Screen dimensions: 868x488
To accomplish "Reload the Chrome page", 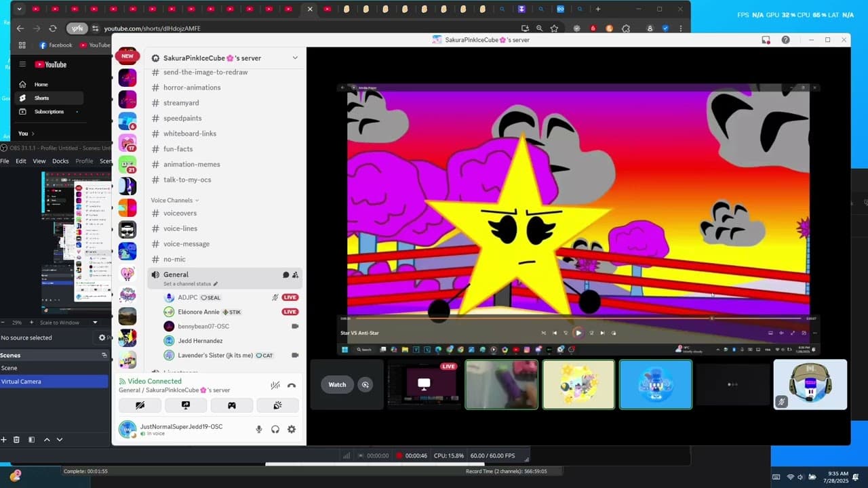I will pyautogui.click(x=53, y=28).
